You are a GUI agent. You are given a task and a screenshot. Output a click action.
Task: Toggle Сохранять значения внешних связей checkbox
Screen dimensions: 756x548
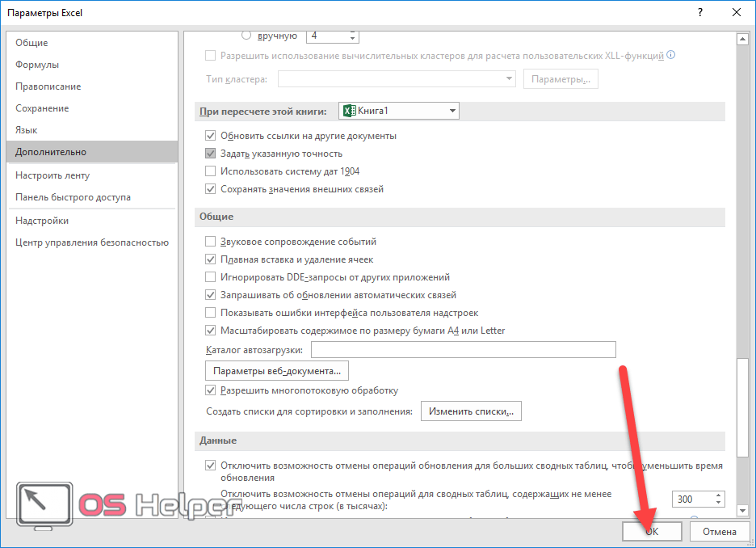[210, 189]
